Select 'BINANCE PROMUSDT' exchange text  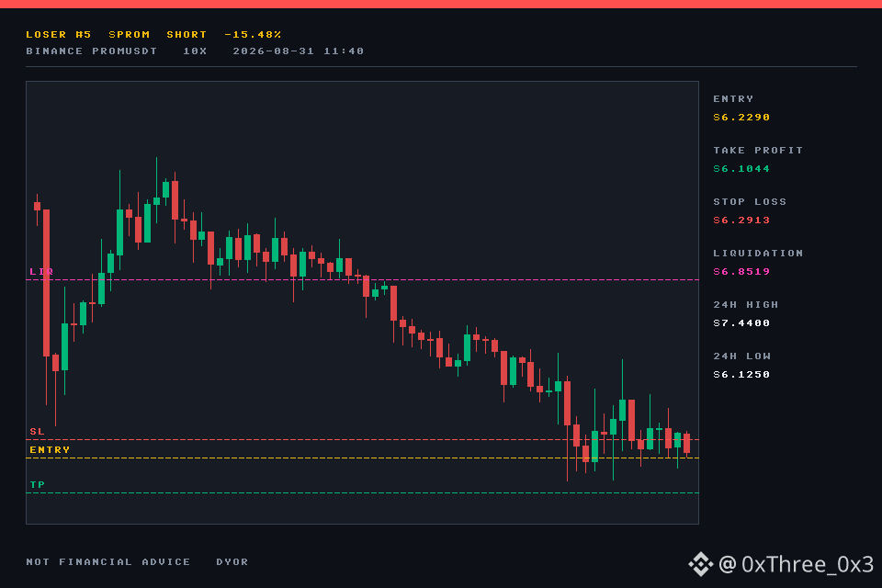pos(92,51)
